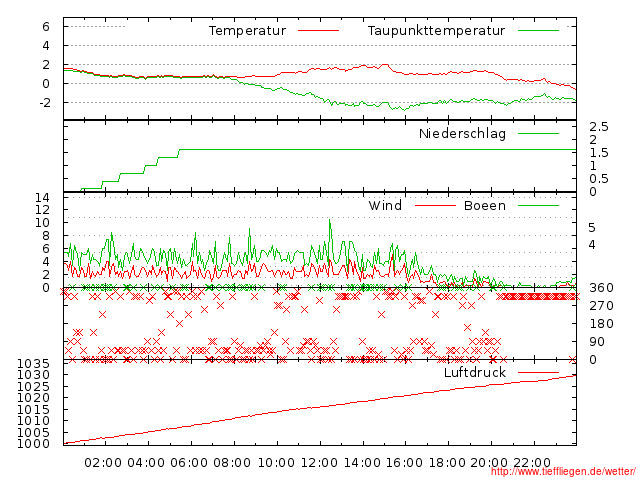Click the Taupunkttemperatur legend label
The height and width of the screenshot is (480, 640).
click(x=436, y=31)
